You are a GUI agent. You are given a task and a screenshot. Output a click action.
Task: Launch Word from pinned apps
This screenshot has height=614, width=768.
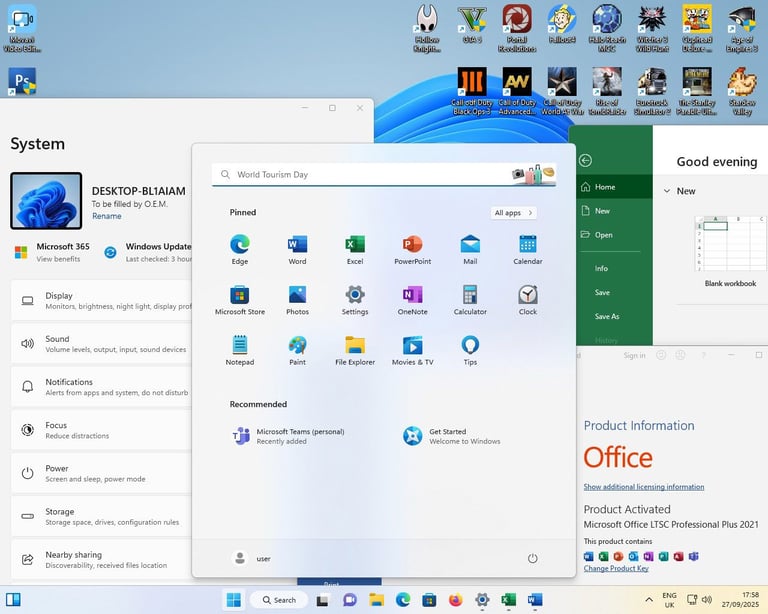(297, 250)
